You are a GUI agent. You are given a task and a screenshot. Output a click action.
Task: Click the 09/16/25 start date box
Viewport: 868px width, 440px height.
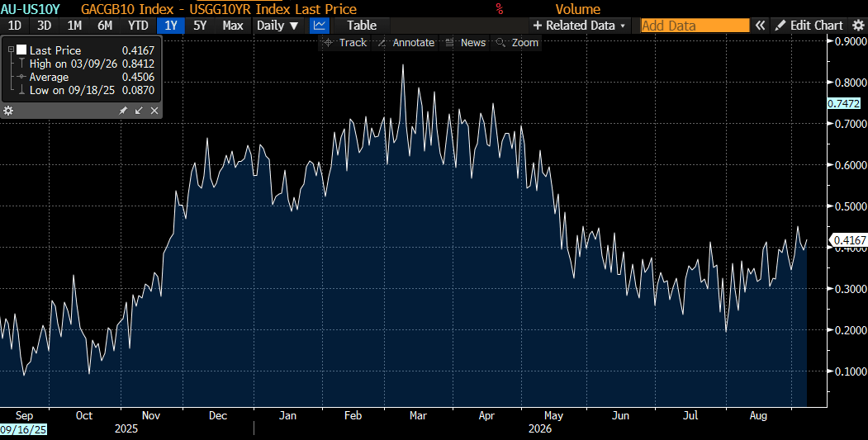tap(23, 429)
